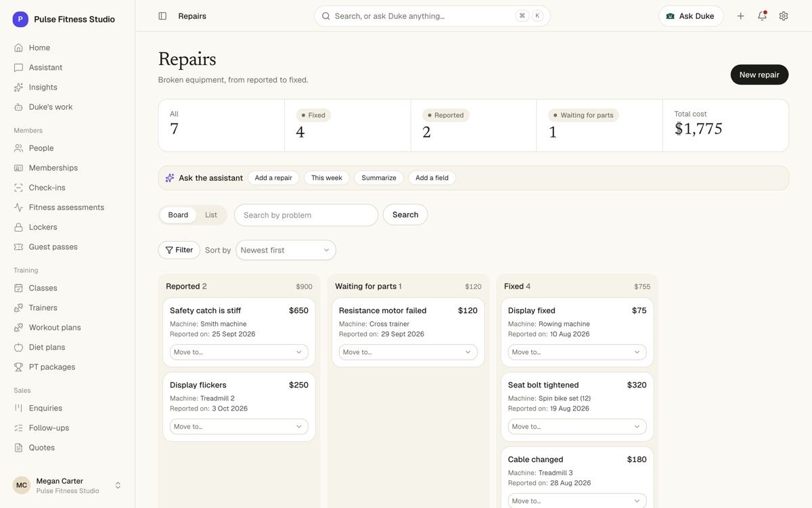Open the Display flickers card title
Viewport: 812px width, 508px height.
pos(198,385)
